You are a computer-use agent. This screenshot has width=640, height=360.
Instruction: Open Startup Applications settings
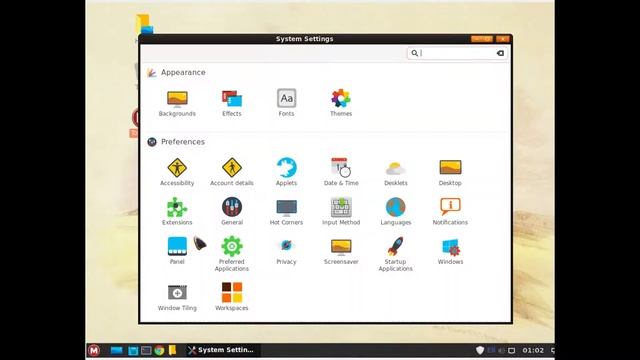coord(396,253)
